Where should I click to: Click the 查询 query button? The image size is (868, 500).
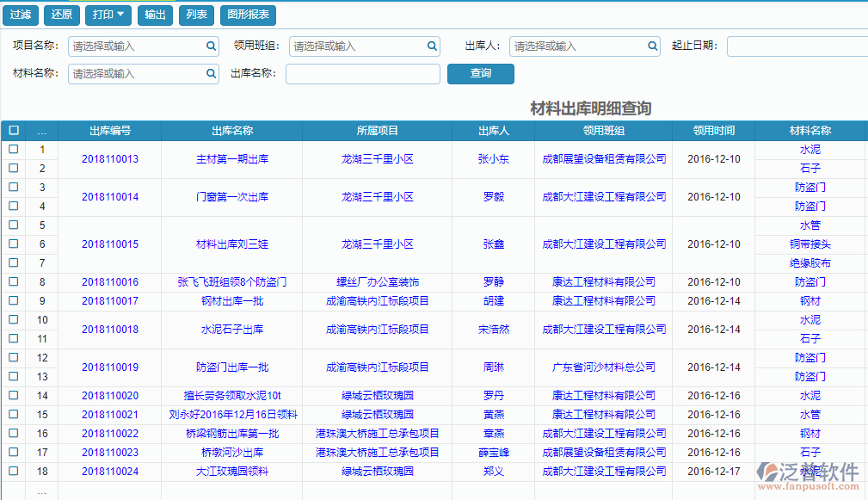click(x=480, y=73)
